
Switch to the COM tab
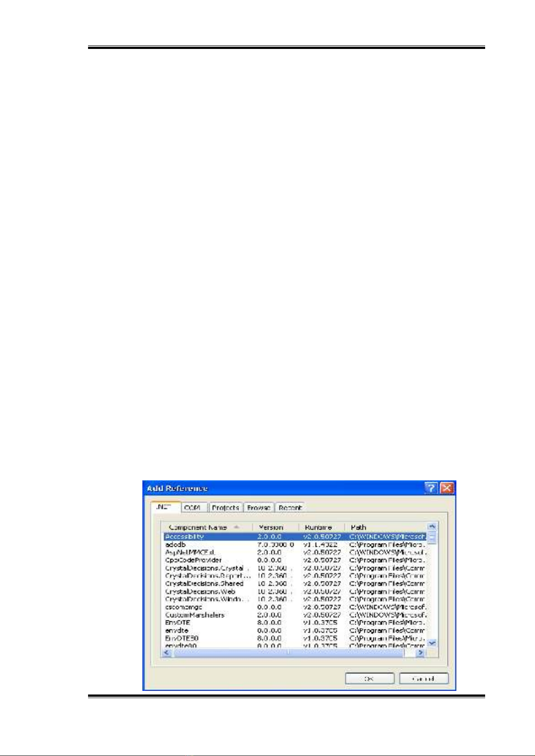coord(193,507)
